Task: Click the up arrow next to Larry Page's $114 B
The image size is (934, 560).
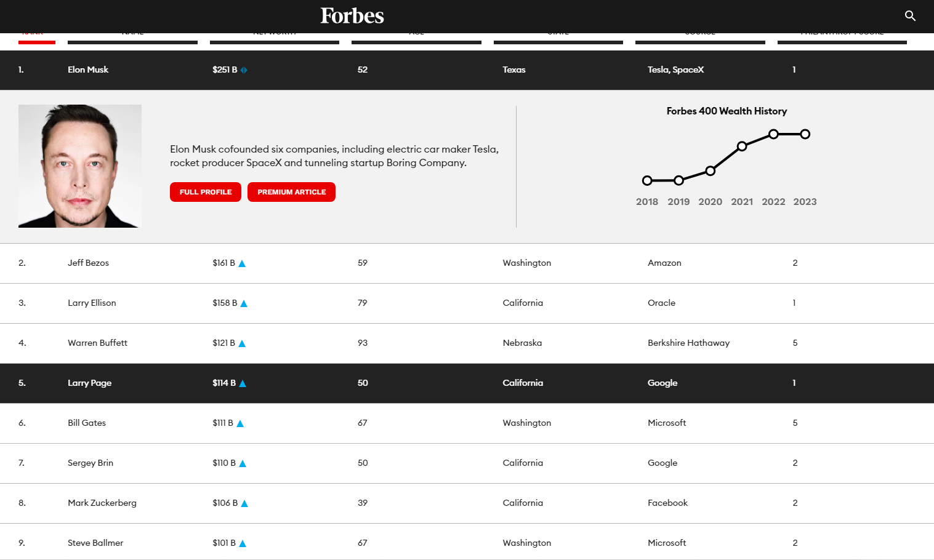Action: [x=243, y=383]
